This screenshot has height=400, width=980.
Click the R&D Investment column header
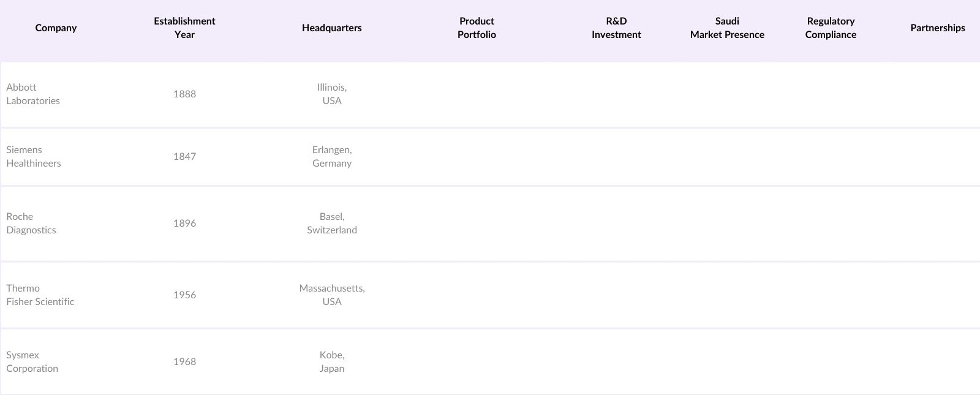616,28
